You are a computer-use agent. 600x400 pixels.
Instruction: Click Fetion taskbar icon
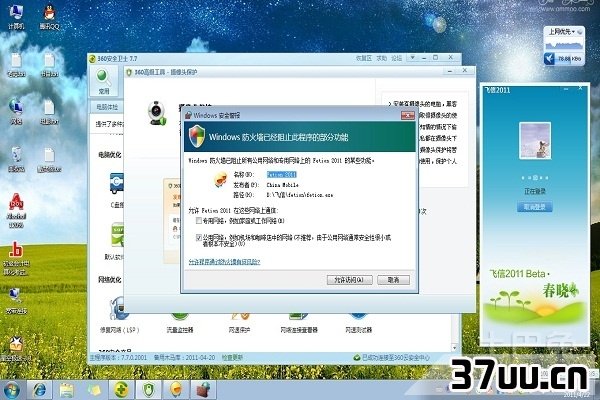pos(176,390)
